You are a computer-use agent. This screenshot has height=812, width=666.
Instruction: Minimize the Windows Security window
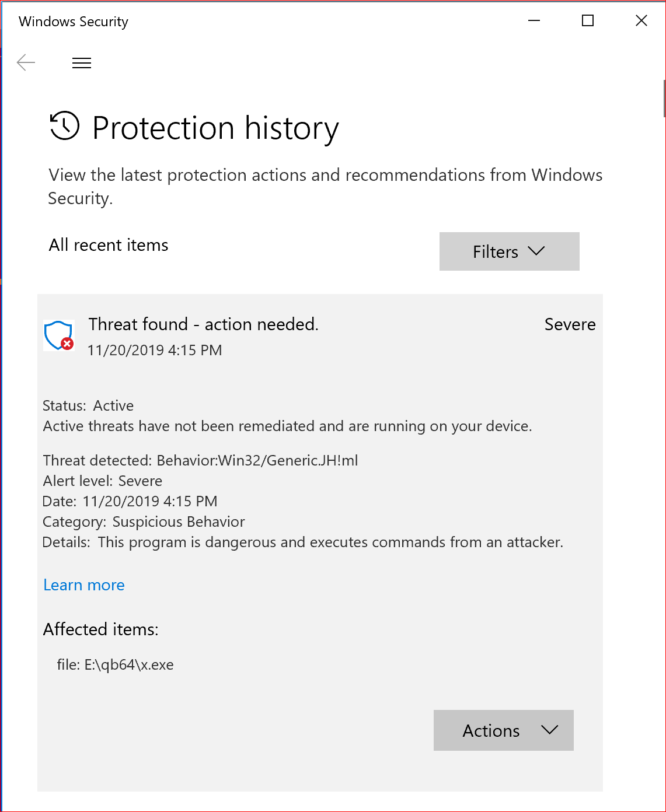(x=534, y=21)
